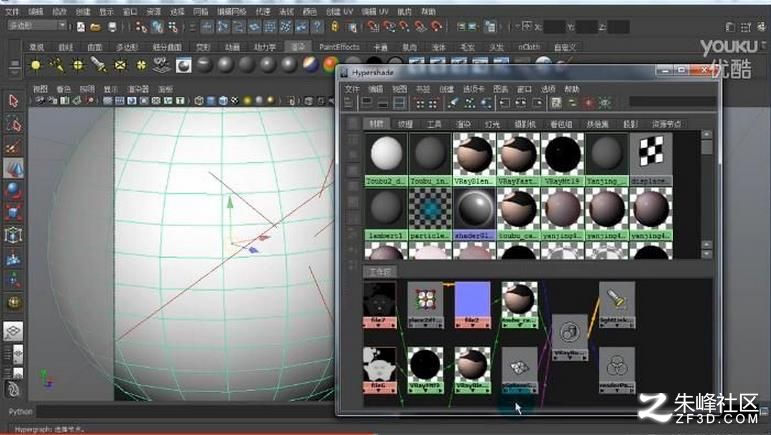
Task: Click the Open Scene folder icon
Action: (95, 27)
